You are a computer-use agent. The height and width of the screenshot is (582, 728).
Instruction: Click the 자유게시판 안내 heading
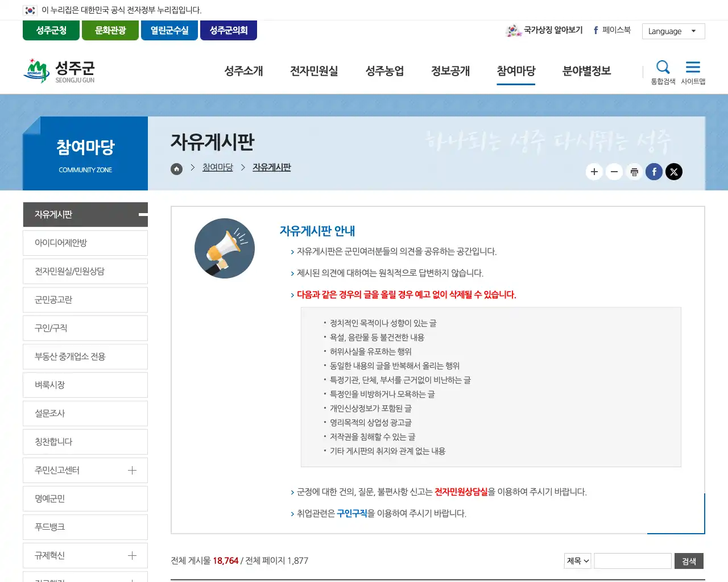317,231
